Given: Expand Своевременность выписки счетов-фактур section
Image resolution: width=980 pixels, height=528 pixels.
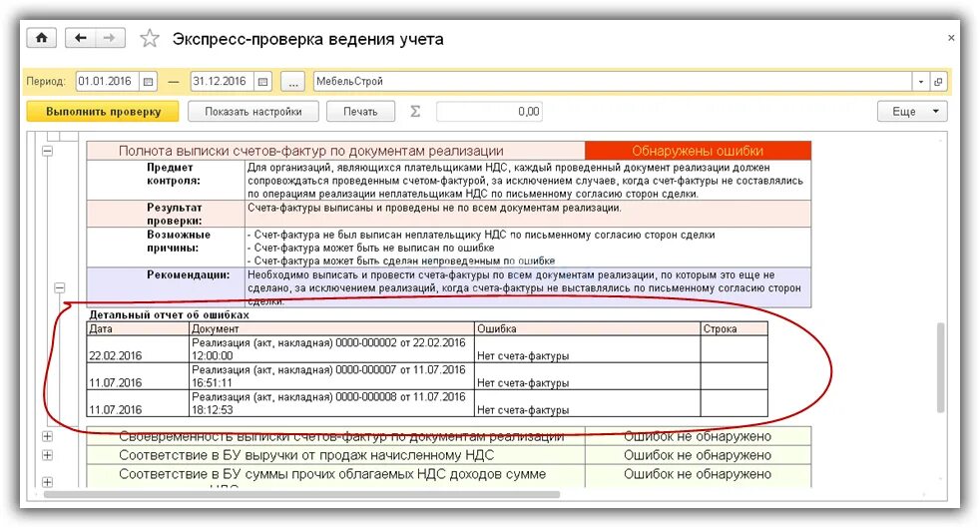Looking at the screenshot, I should coord(48,437).
